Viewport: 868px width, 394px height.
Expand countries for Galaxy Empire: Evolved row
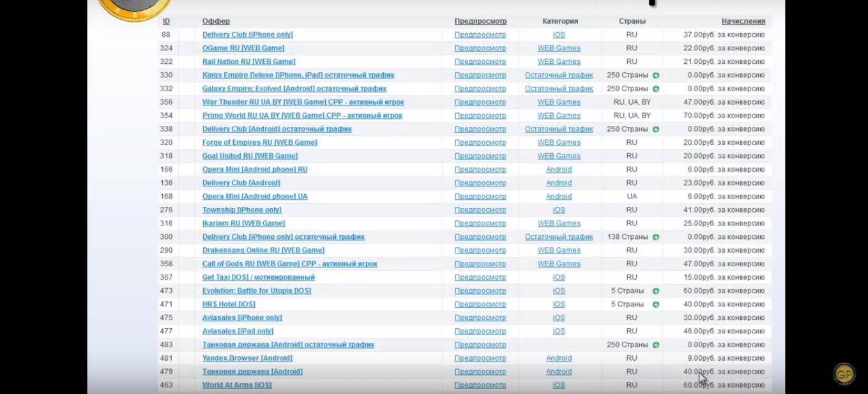pyautogui.click(x=656, y=89)
